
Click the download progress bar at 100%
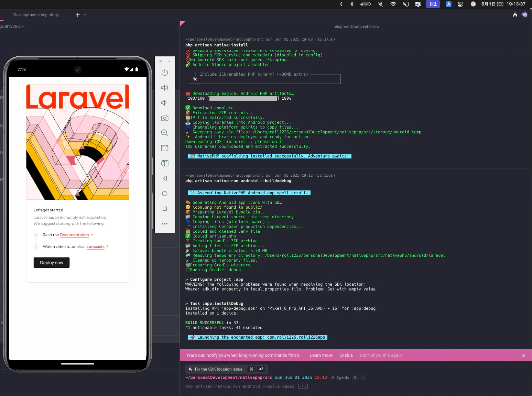click(x=243, y=98)
